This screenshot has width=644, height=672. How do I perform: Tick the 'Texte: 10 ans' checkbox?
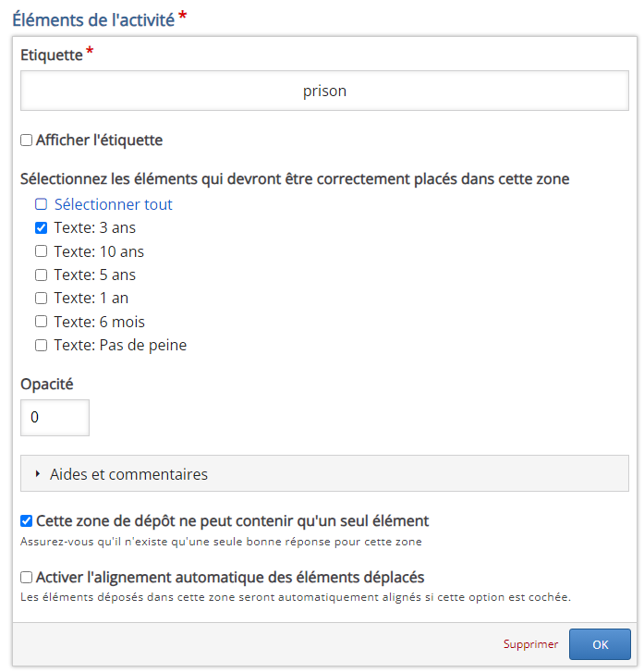[41, 251]
